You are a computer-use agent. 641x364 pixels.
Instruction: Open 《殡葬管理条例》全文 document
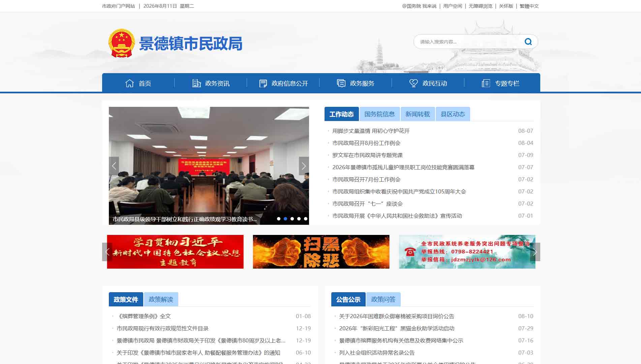click(144, 316)
